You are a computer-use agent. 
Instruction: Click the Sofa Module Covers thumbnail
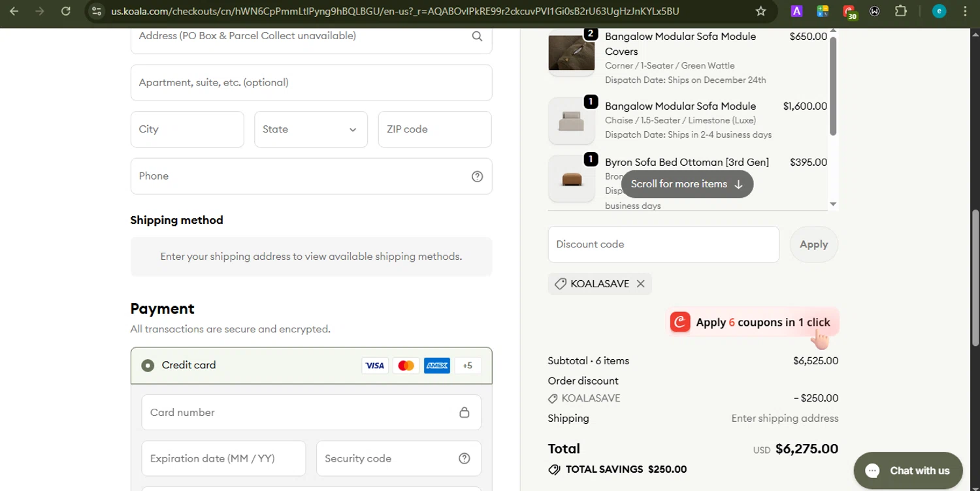[572, 52]
